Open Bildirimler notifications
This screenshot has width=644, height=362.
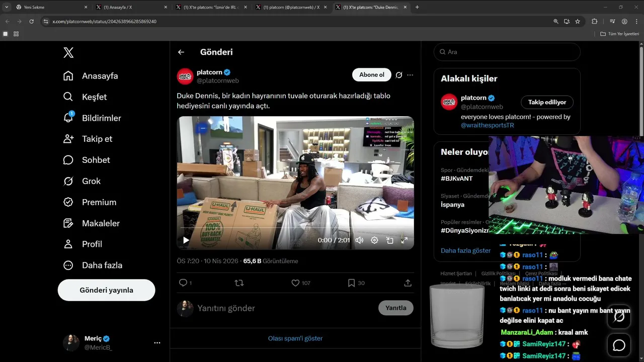(x=92, y=118)
